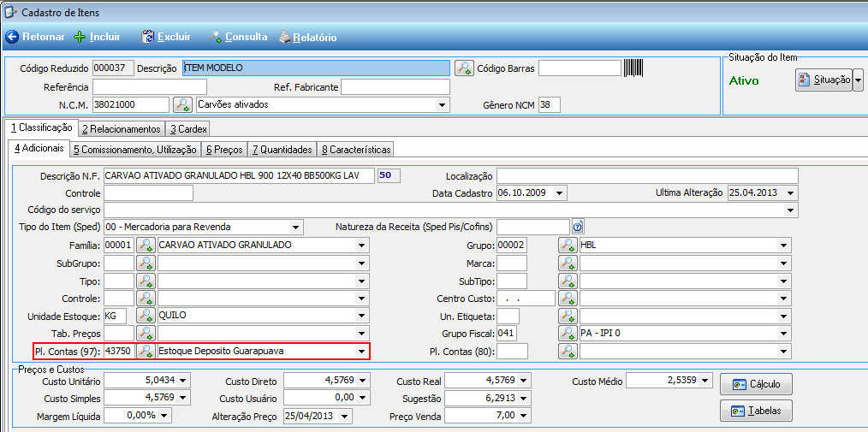Click the Centro Custo code field
868x432 pixels.
(526, 299)
